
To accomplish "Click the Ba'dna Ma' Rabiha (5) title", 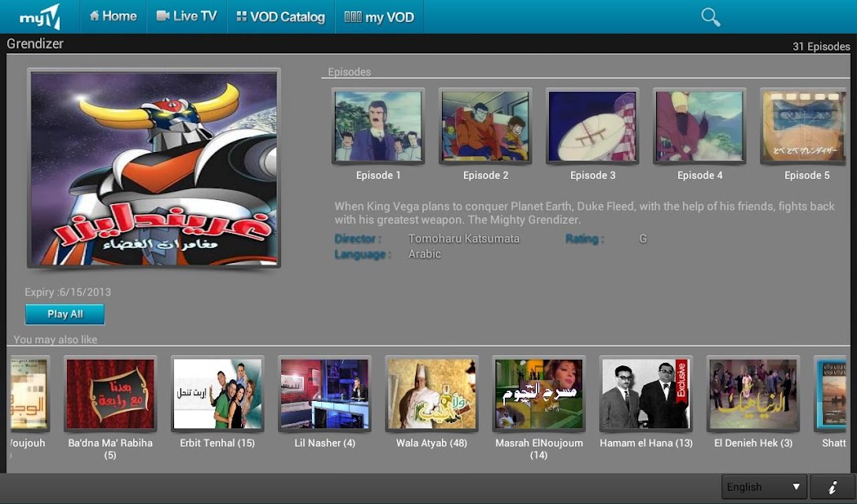I will (110, 449).
